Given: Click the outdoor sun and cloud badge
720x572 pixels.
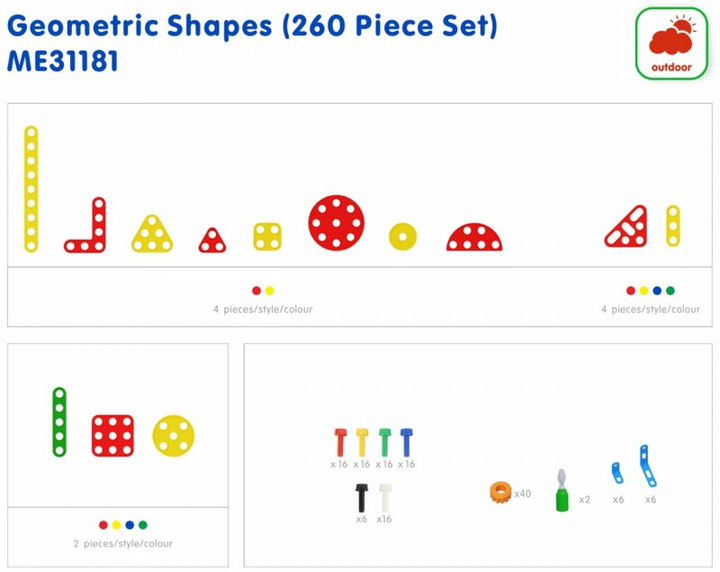Looking at the screenshot, I should pos(671,43).
